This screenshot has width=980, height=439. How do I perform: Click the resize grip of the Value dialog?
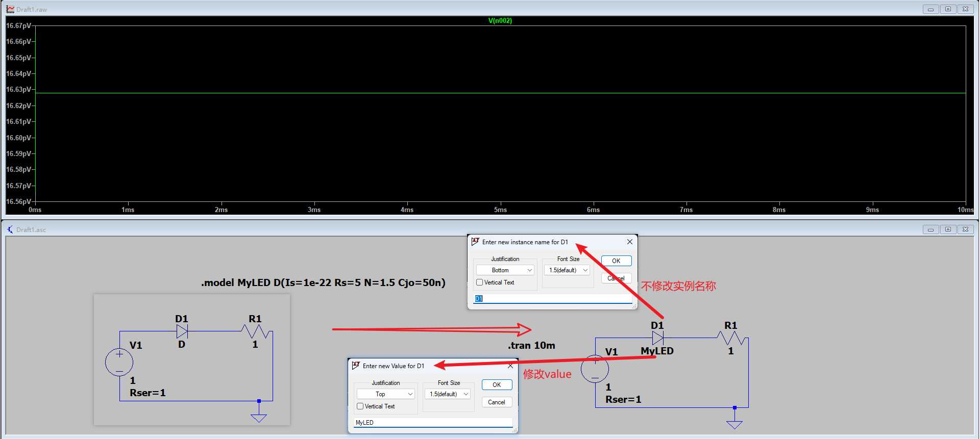(515, 430)
